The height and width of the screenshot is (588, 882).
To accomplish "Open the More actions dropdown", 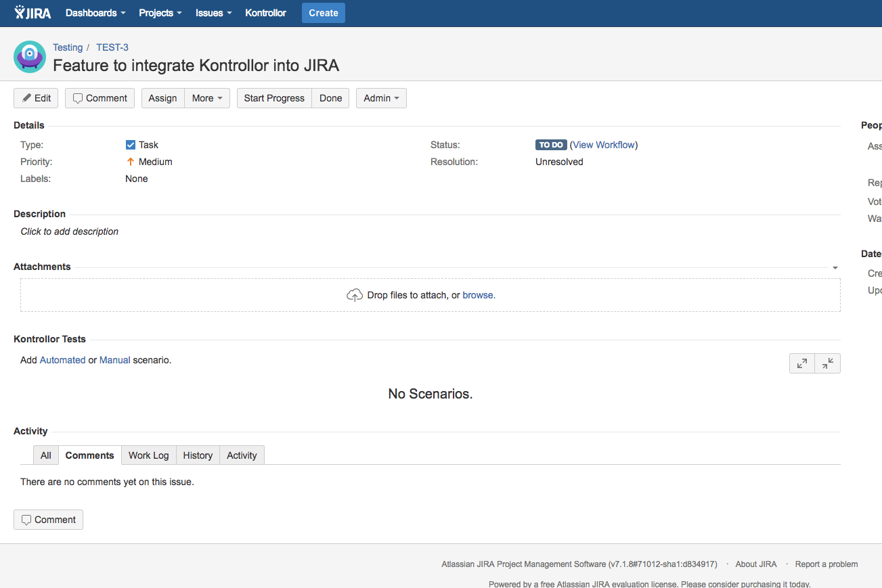I will [x=207, y=98].
